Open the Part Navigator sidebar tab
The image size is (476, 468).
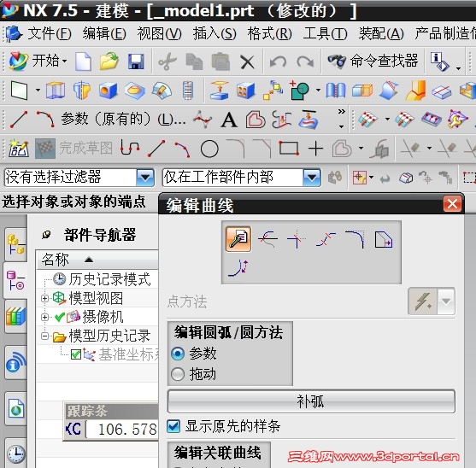(15, 281)
